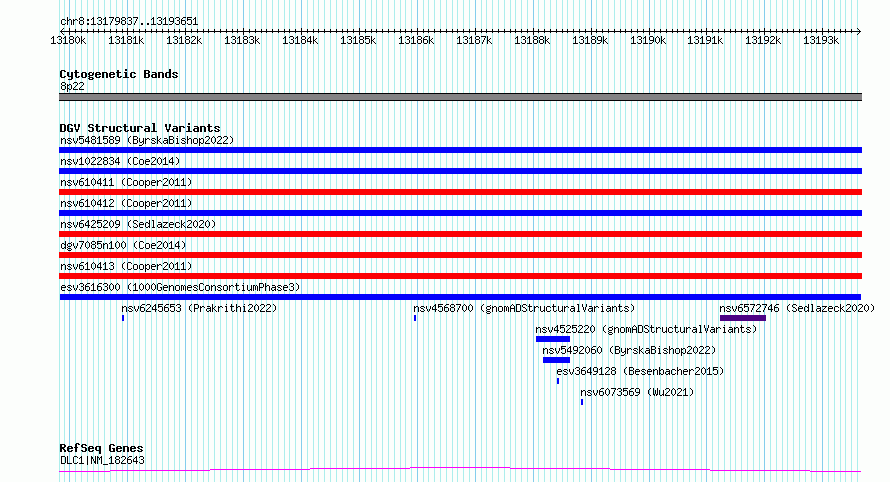Select the small blue esv3649128 marker
This screenshot has width=890, height=482.
point(558,381)
